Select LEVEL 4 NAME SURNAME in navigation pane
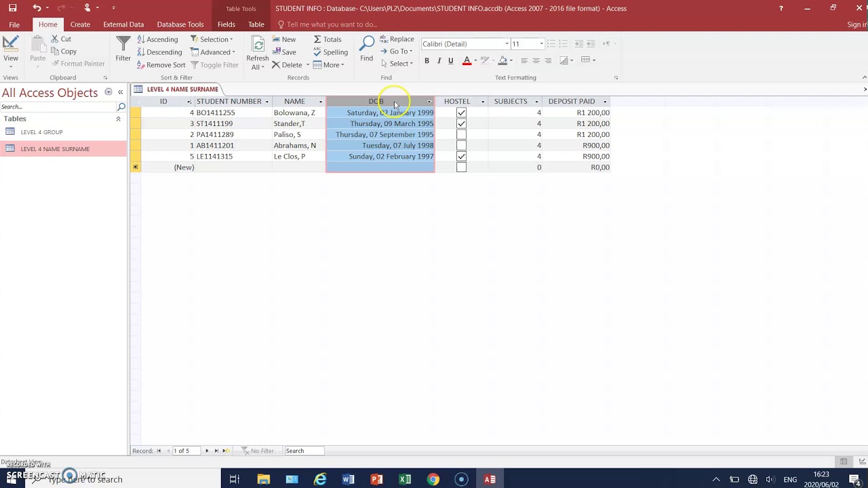Viewport: 868px width, 488px height. tap(55, 149)
